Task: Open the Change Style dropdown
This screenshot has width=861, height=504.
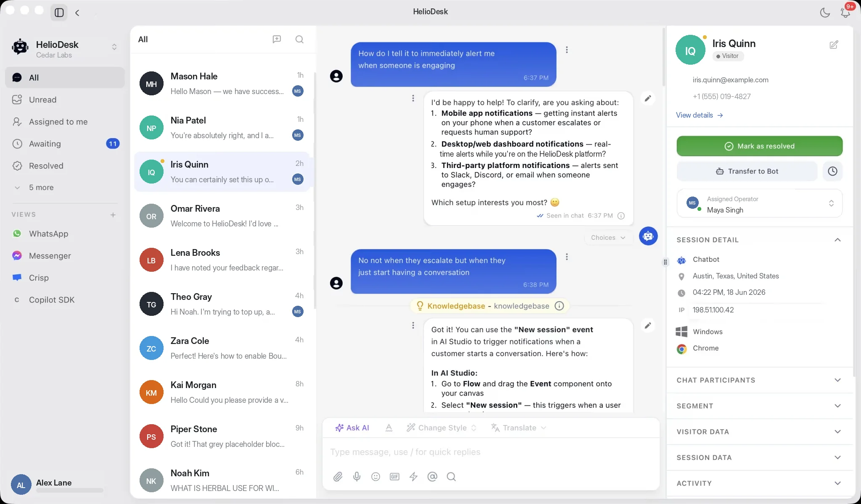Action: pos(441,428)
